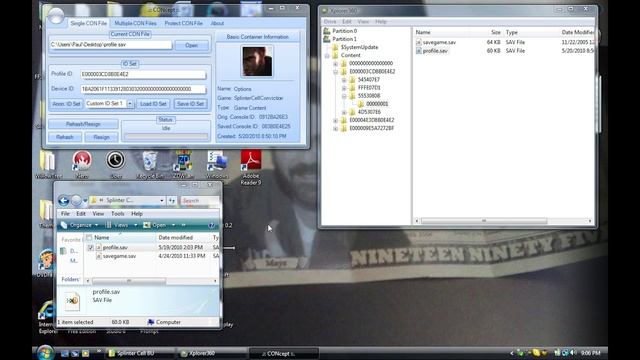Viewport: 640px width, 360px height.
Task: Open the clock desktop icon
Action: click(116, 160)
